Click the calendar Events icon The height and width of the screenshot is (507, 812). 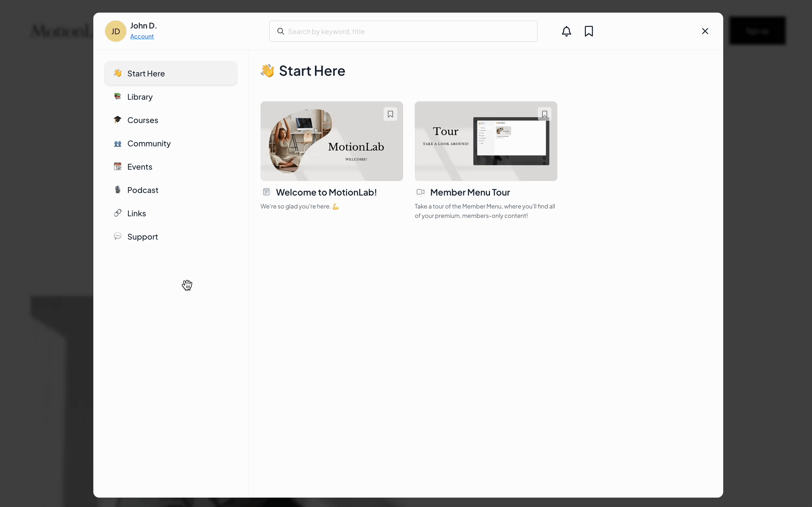click(x=117, y=166)
